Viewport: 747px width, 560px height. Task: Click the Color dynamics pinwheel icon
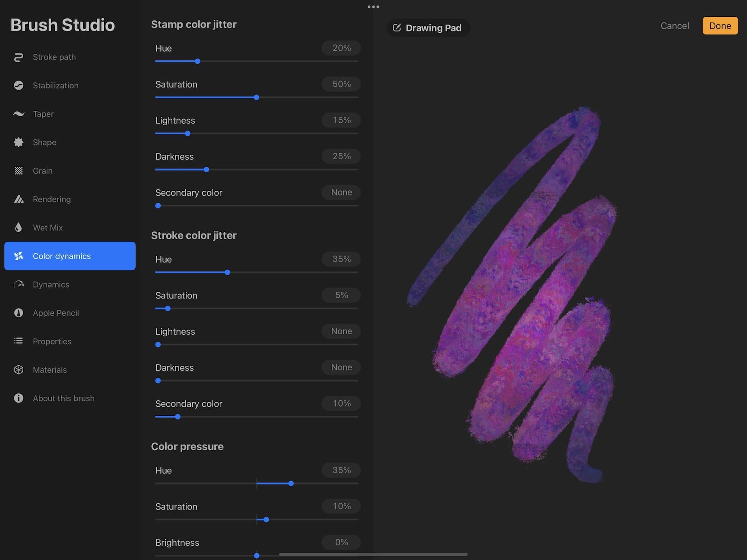click(19, 256)
